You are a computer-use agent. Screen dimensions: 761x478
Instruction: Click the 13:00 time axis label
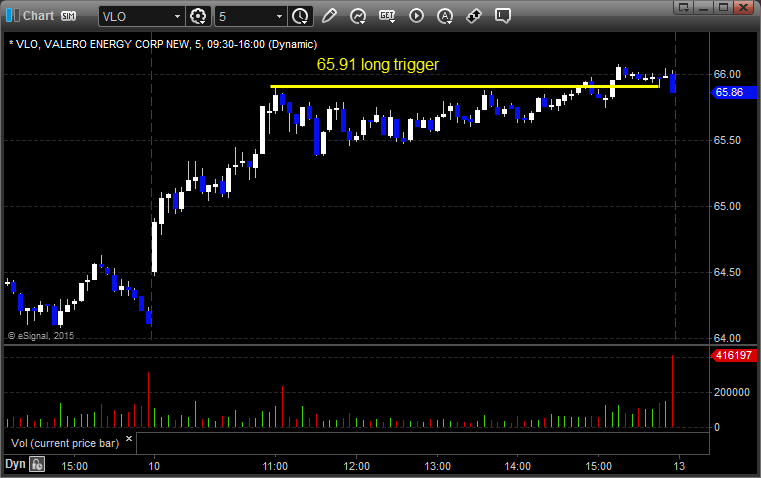[437, 466]
